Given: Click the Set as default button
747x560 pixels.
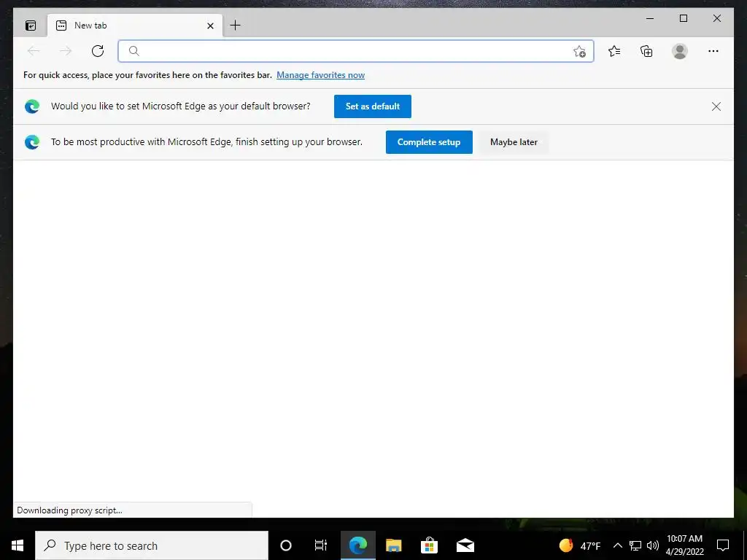Looking at the screenshot, I should point(373,106).
